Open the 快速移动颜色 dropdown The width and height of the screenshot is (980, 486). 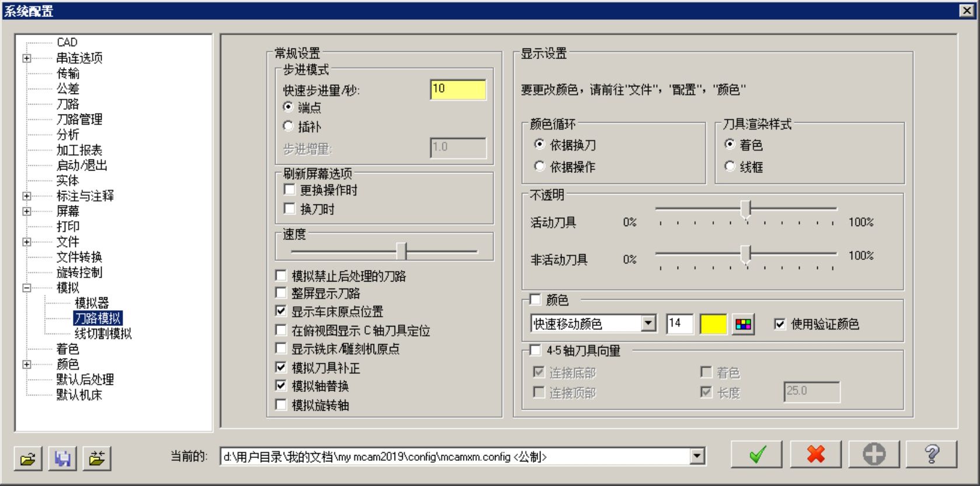pyautogui.click(x=648, y=323)
